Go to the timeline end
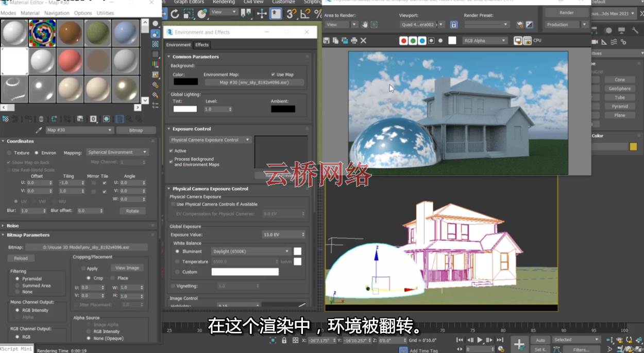 coord(500,340)
